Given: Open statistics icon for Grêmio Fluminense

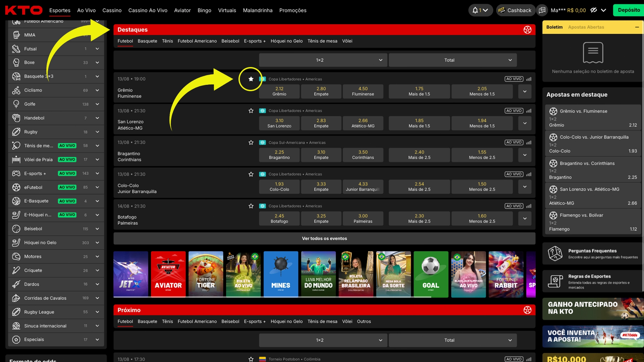Looking at the screenshot, I should [x=529, y=79].
